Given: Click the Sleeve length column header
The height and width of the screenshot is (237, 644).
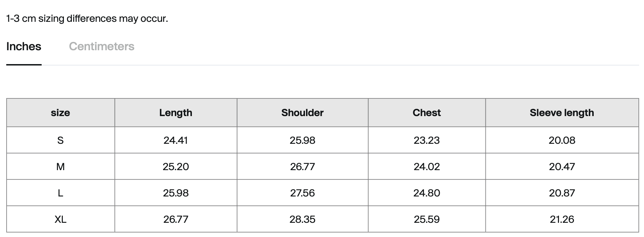Looking at the screenshot, I should (x=562, y=113).
